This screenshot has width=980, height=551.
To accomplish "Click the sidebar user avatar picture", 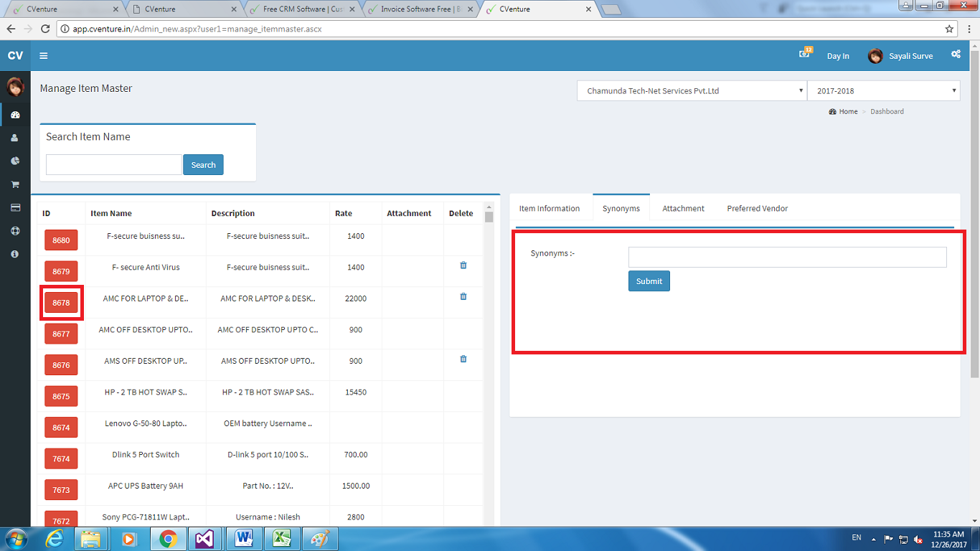I will 15,87.
